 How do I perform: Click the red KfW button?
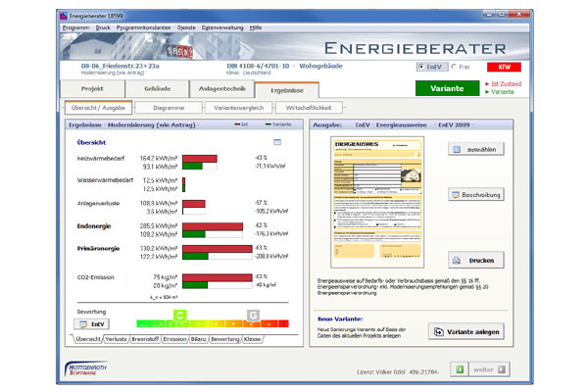504,67
